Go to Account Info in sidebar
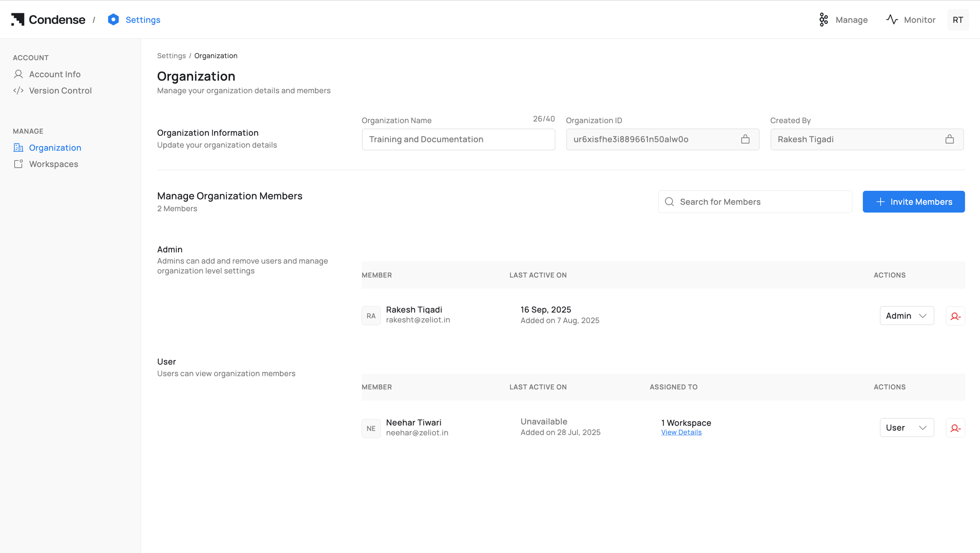Viewport: 980px width, 553px height. click(54, 74)
